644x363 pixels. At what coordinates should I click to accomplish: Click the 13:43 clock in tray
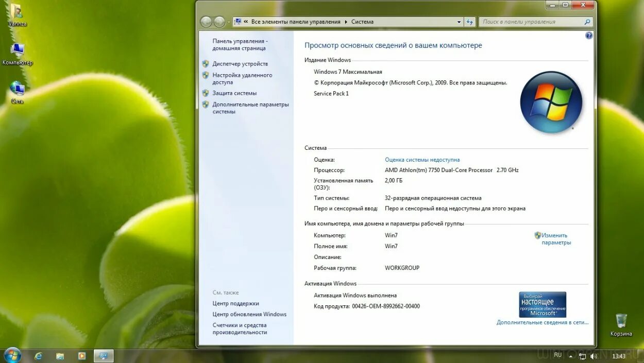(x=619, y=356)
